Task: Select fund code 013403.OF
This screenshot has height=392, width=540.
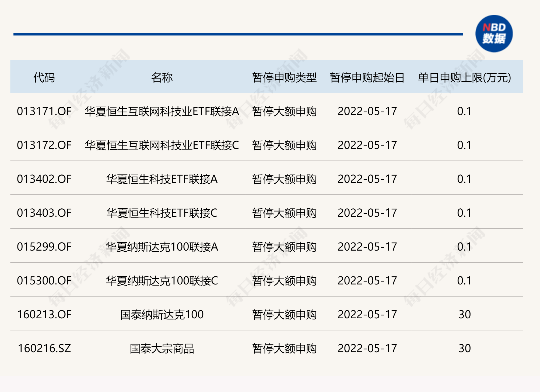Action: click(x=44, y=213)
